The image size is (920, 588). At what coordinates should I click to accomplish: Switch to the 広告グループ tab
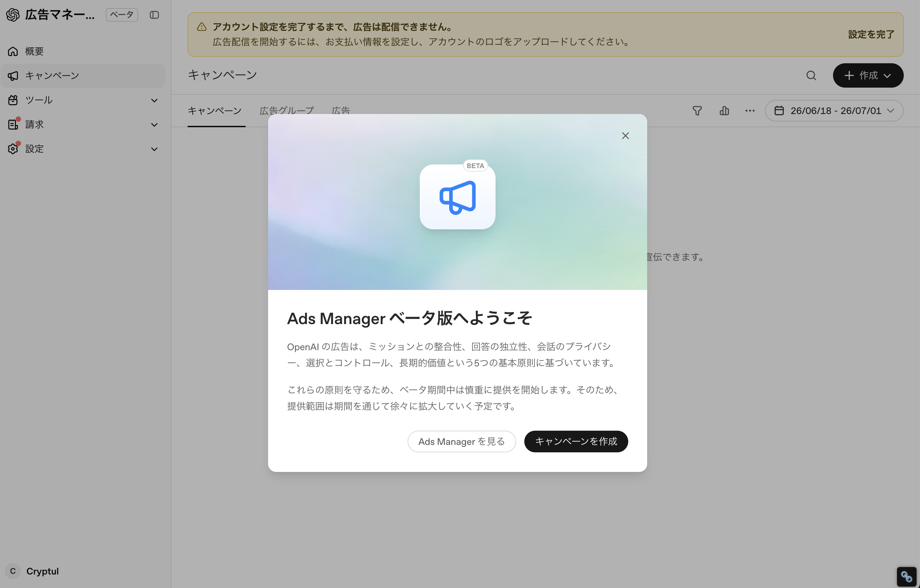(287, 111)
